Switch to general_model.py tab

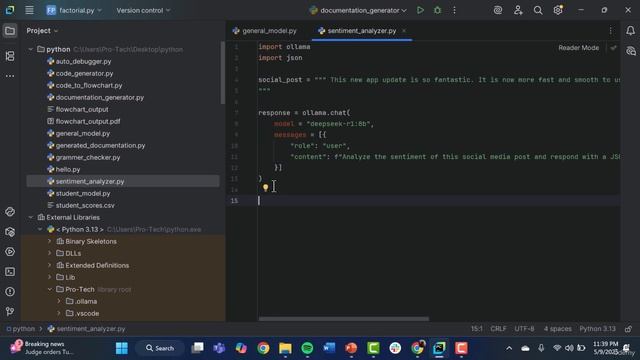pyautogui.click(x=264, y=31)
